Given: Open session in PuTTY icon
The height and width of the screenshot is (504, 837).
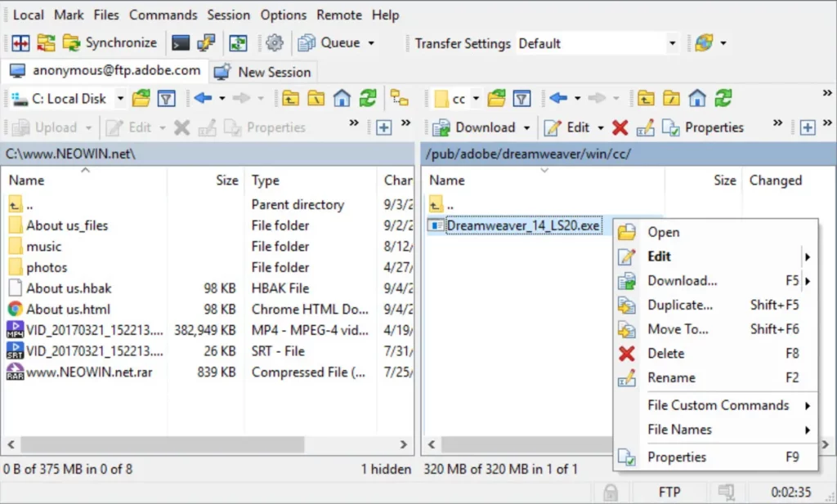Looking at the screenshot, I should point(206,42).
